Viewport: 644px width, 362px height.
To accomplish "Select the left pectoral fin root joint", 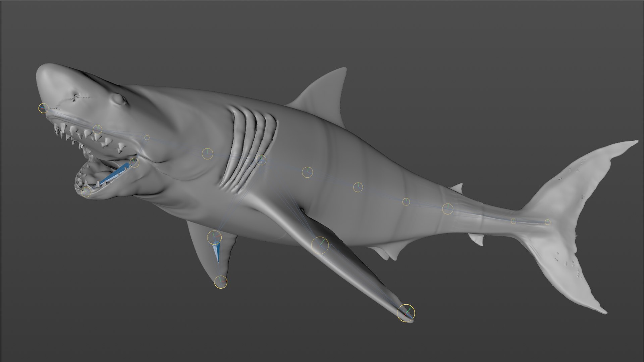I will tap(214, 237).
